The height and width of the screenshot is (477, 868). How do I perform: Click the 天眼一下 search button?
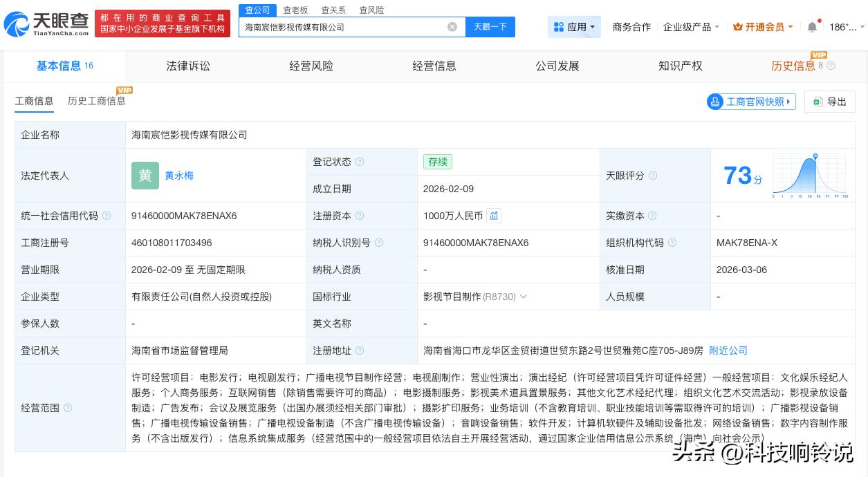[x=490, y=27]
